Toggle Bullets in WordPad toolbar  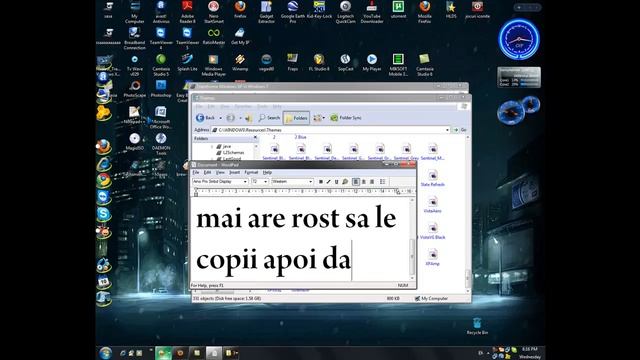point(382,182)
